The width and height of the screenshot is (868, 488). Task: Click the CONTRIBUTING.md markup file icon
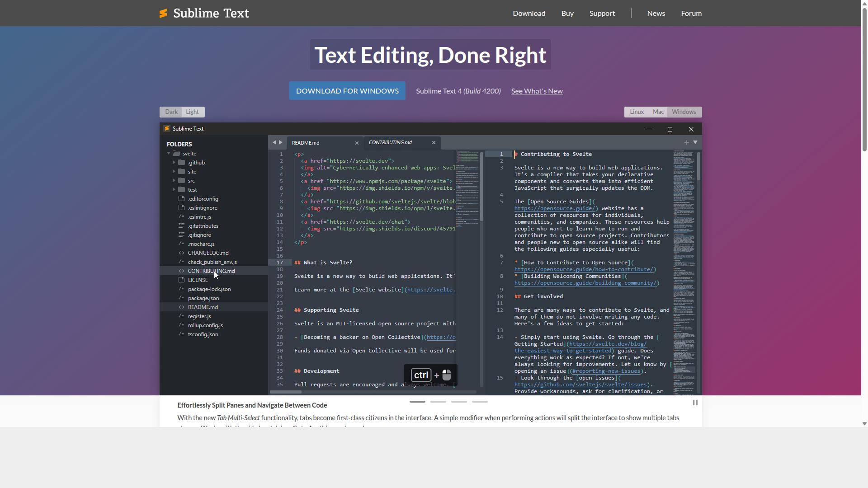(x=182, y=271)
